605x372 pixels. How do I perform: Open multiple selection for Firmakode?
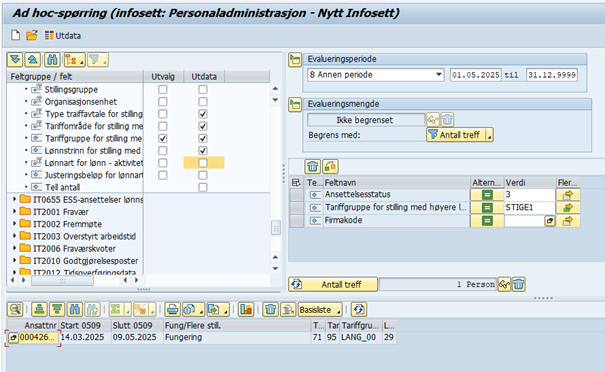[x=568, y=221]
